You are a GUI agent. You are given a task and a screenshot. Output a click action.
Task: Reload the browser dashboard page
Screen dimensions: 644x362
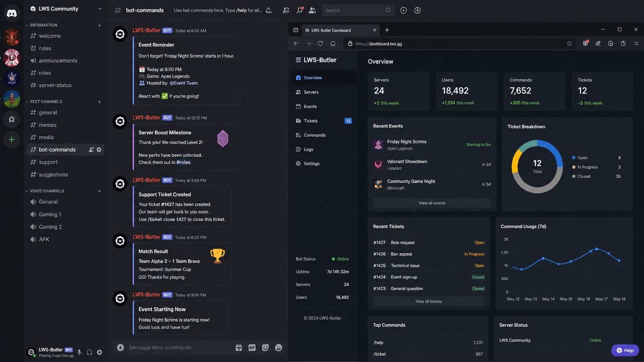320,43
